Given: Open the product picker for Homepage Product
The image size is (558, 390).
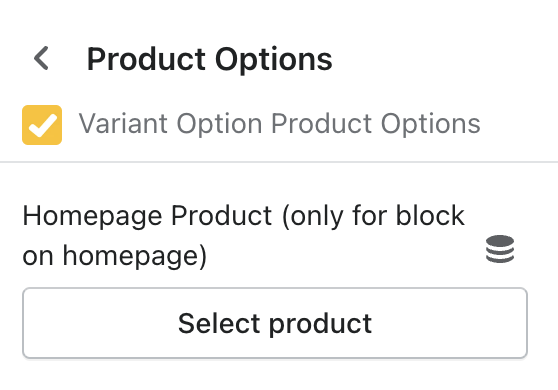Looking at the screenshot, I should click(275, 323).
